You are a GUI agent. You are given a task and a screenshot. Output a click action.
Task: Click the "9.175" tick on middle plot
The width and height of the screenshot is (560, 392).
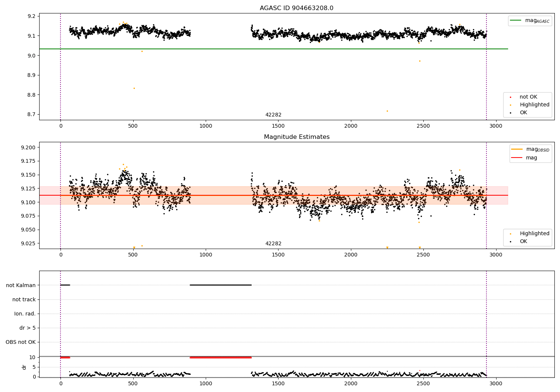(x=28, y=161)
